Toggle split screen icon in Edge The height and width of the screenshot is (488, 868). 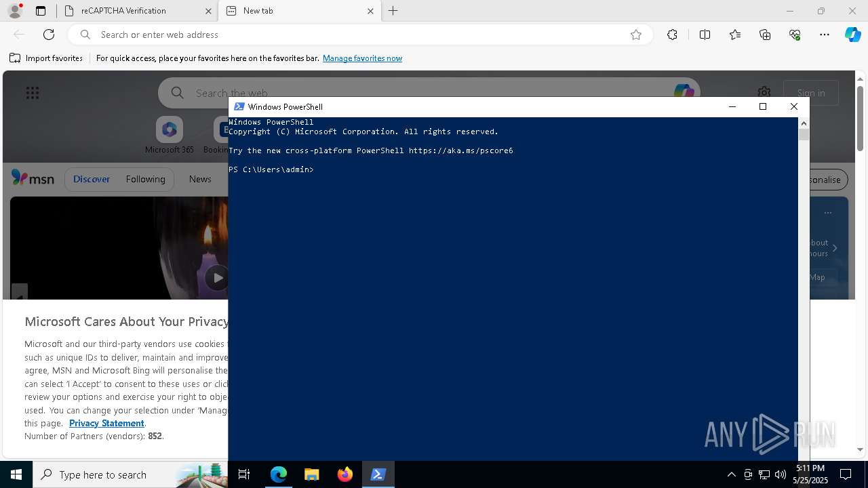(x=705, y=35)
